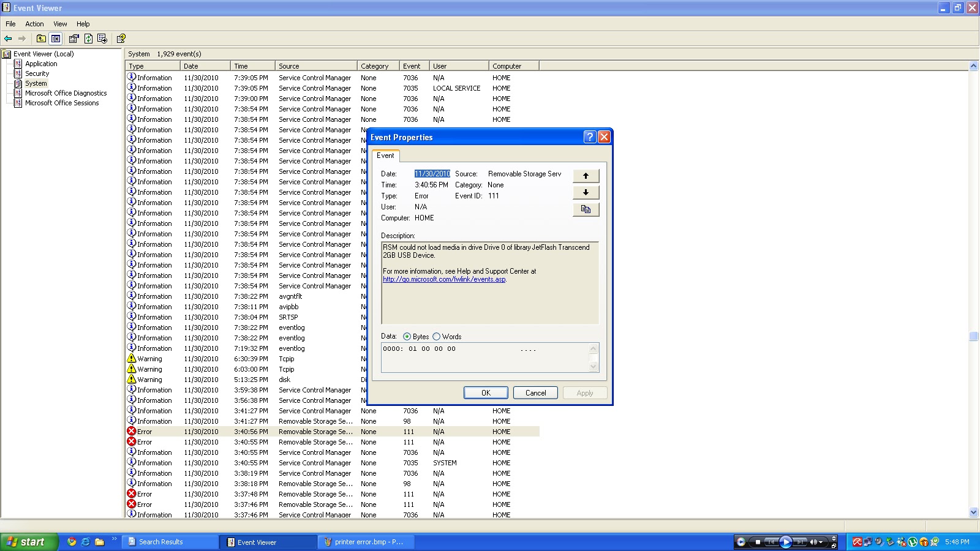Screen dimensions: 980x551
Task: Sort by the Source column header
Action: pos(315,66)
